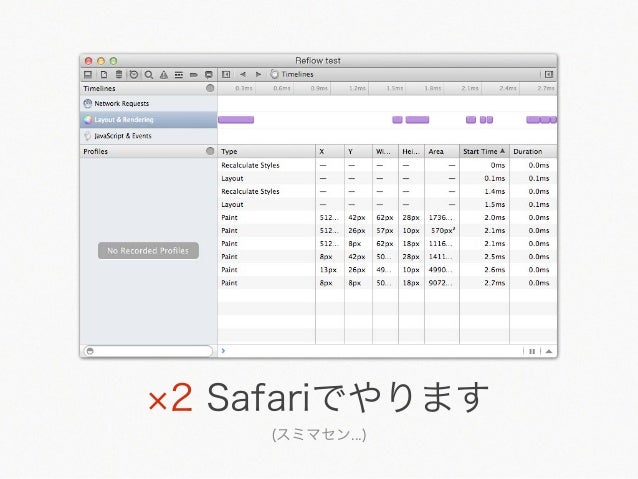Sort by the Type column header

[267, 151]
